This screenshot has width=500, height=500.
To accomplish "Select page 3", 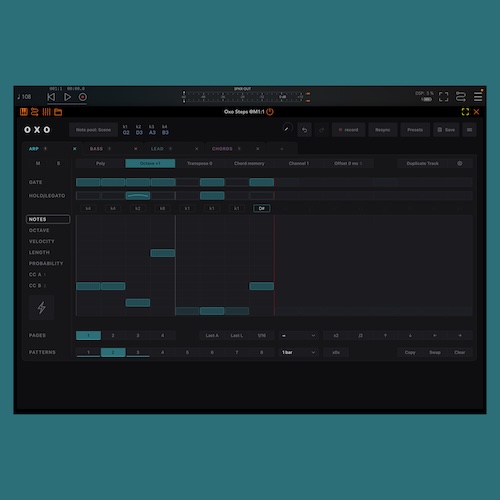I will click(x=138, y=335).
